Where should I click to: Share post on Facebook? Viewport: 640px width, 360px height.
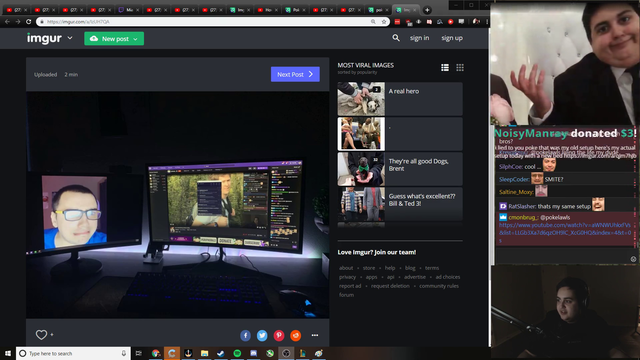[245, 335]
